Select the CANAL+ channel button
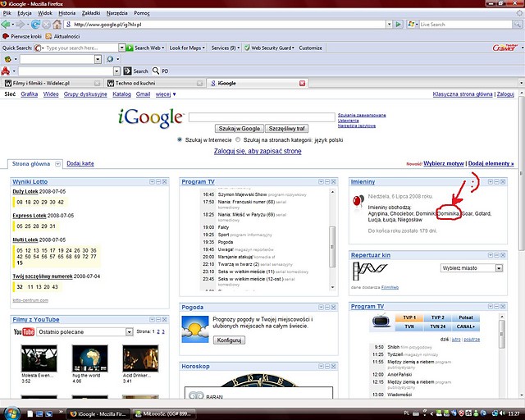 466,326
